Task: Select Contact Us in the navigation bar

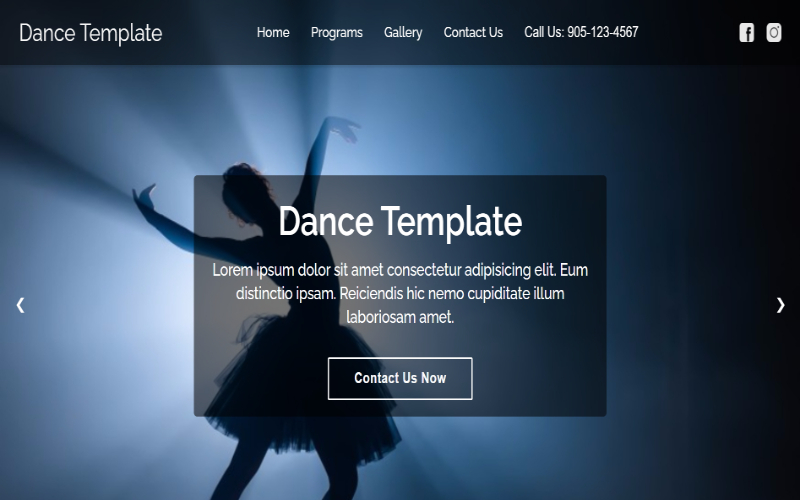Action: coord(473,33)
